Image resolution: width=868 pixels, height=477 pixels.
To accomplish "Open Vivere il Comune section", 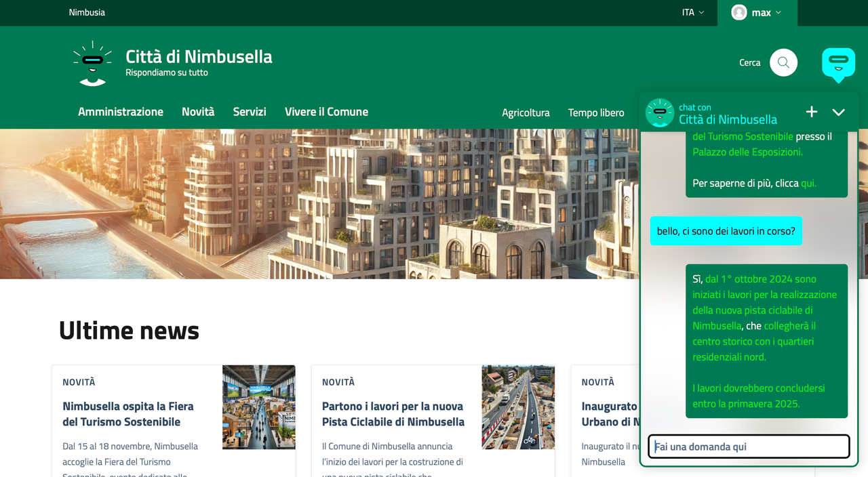I will (x=326, y=112).
